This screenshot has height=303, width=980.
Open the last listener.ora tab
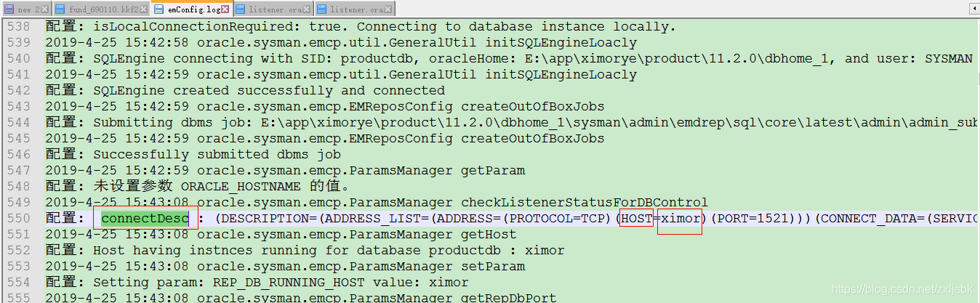355,9
